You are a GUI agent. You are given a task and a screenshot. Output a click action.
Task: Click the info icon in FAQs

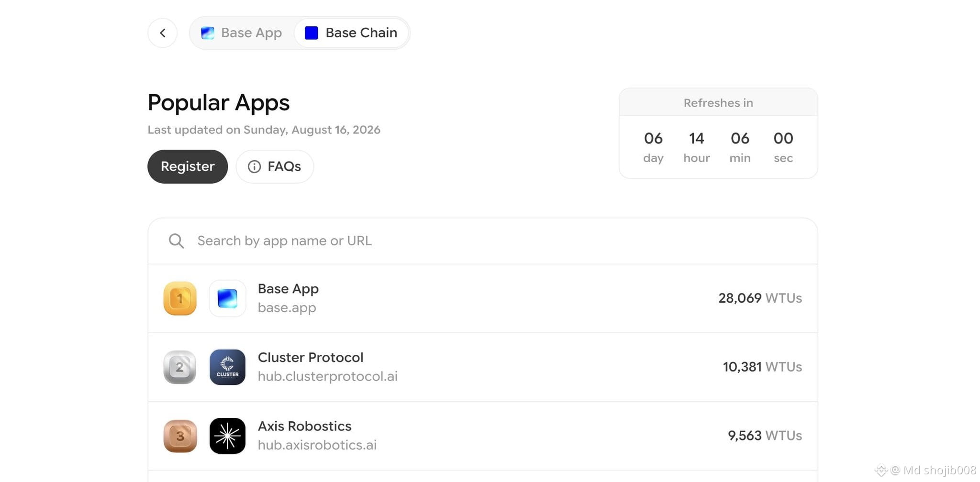pos(254,166)
